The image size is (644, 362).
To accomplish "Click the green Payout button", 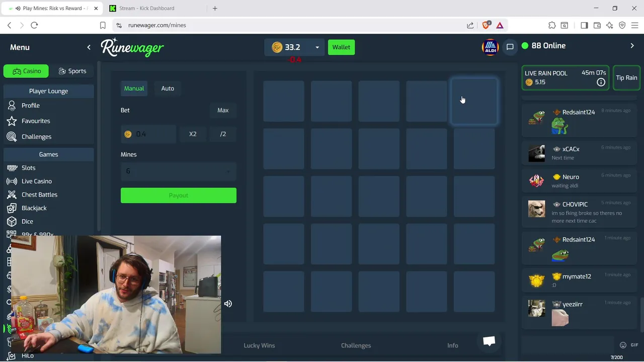I will 178,196.
